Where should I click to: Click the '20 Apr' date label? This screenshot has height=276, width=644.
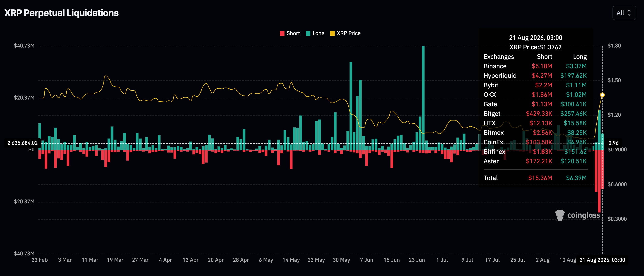[x=215, y=260]
